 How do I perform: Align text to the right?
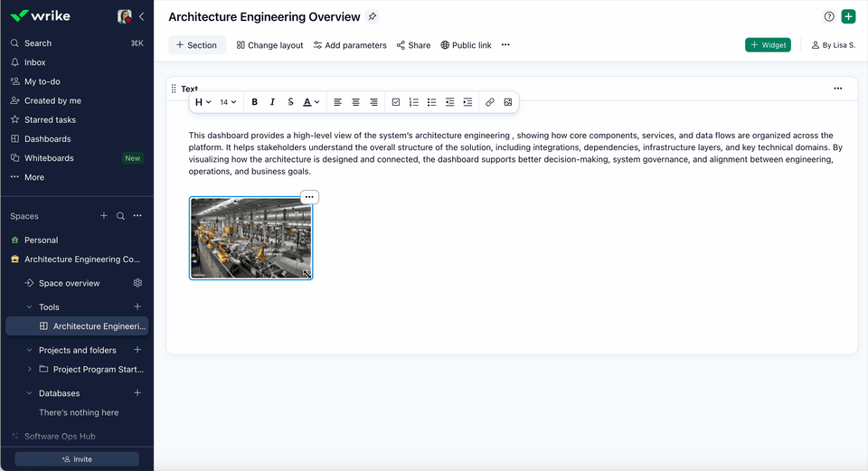pyautogui.click(x=373, y=102)
